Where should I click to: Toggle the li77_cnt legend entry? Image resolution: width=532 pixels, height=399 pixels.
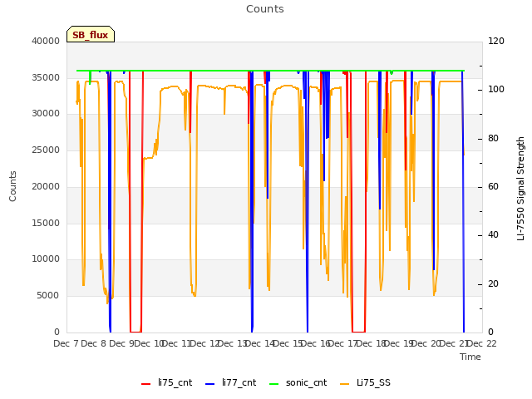(231, 382)
